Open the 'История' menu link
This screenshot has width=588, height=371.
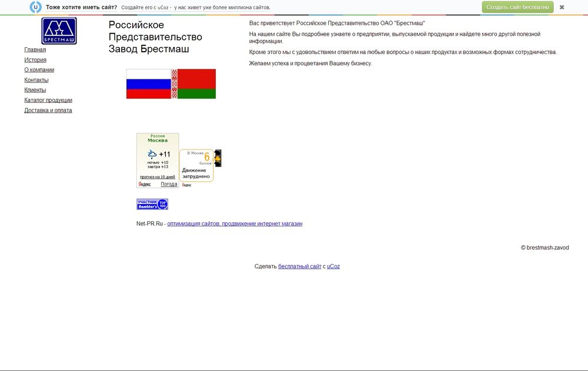[x=35, y=59]
